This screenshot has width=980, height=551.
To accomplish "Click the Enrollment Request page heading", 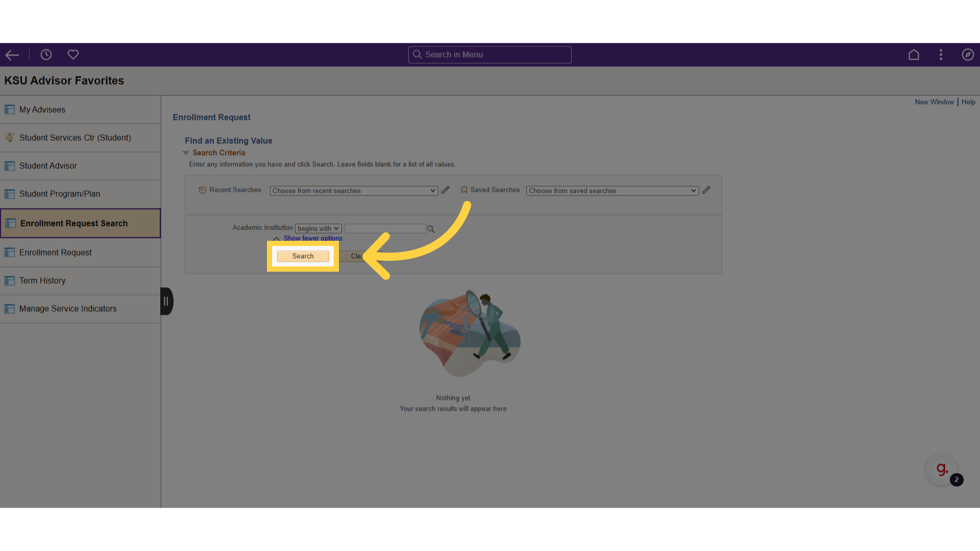I will click(212, 117).
